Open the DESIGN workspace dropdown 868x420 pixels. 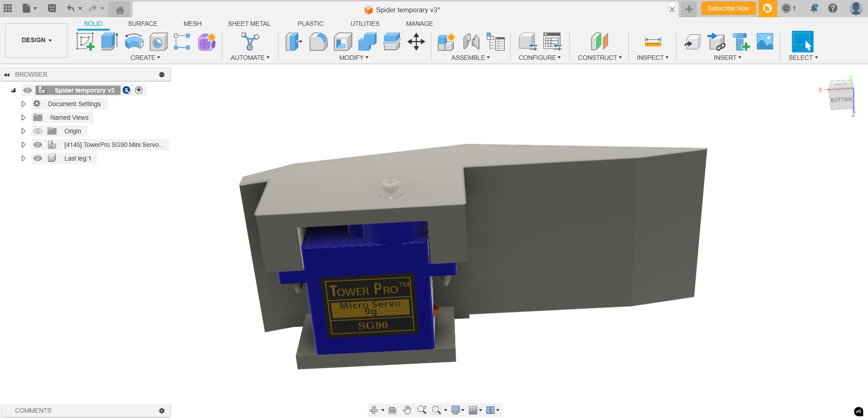pos(36,40)
